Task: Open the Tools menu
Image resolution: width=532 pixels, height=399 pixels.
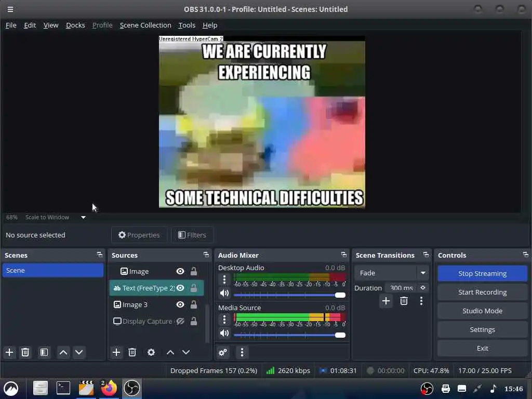Action: click(187, 25)
